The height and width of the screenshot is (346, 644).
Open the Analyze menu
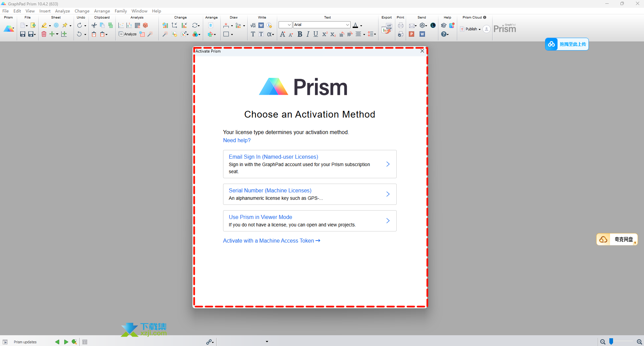coord(63,11)
